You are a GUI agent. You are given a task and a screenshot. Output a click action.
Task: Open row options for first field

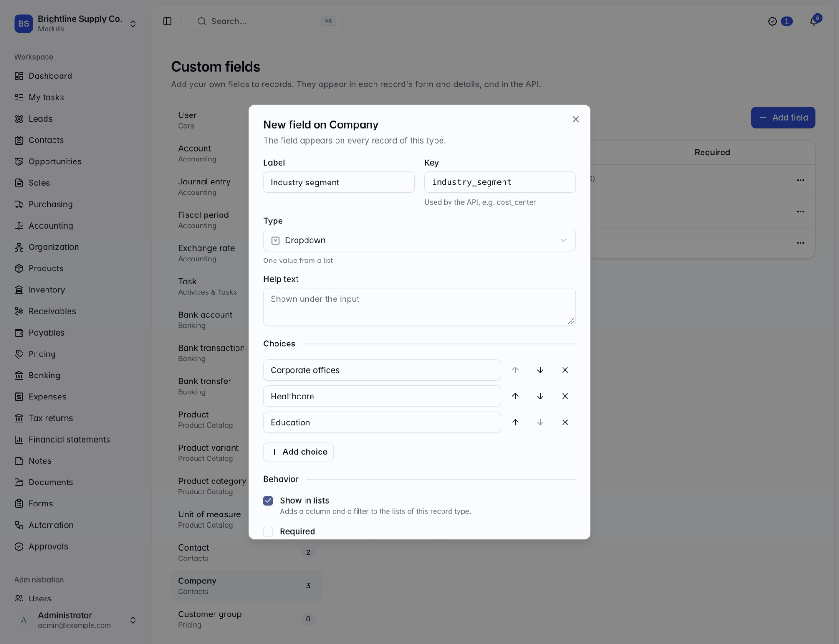[801, 180]
